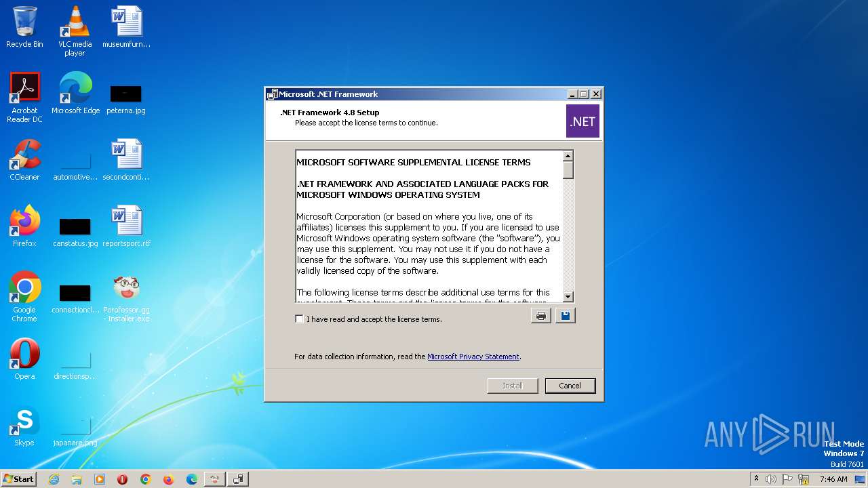Click the Cancel button in .NET setup
868x488 pixels.
click(x=570, y=386)
